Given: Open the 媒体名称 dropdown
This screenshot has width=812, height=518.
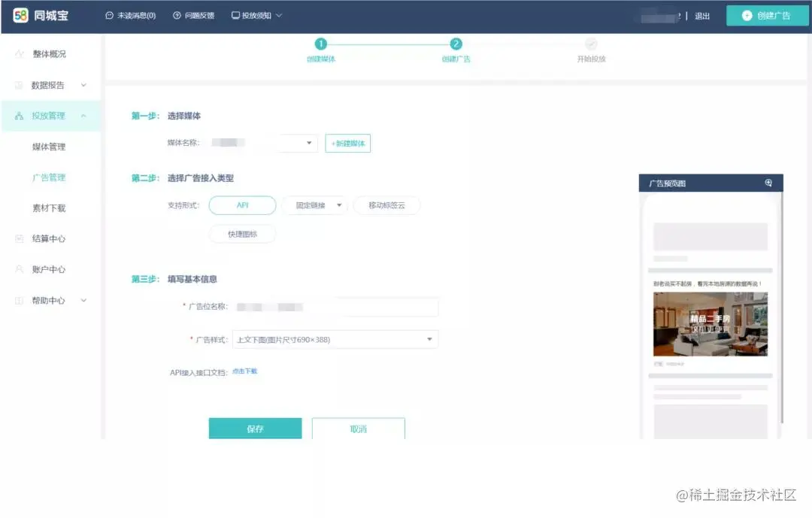Looking at the screenshot, I should 263,143.
